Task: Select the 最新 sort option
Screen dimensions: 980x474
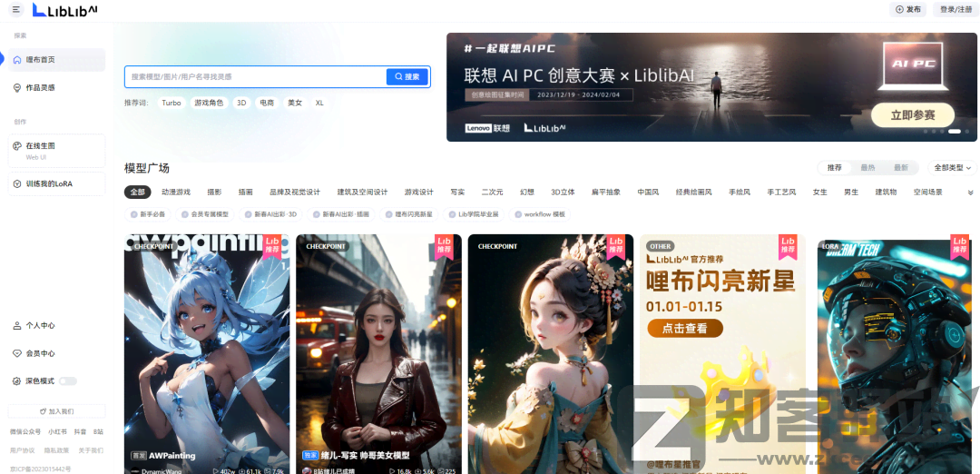Action: click(900, 168)
